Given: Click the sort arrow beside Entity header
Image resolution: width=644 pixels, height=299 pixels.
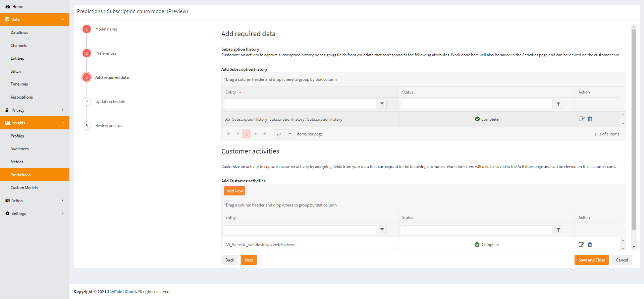Looking at the screenshot, I should (240, 92).
